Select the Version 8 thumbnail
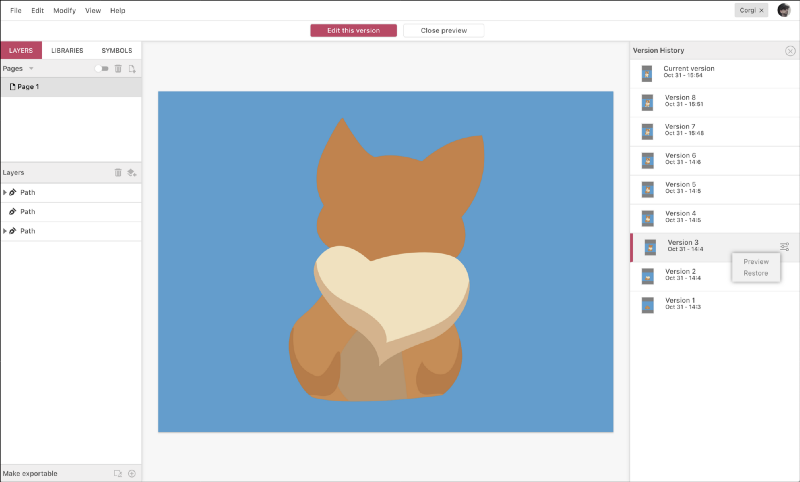The image size is (800, 482). coord(647,102)
